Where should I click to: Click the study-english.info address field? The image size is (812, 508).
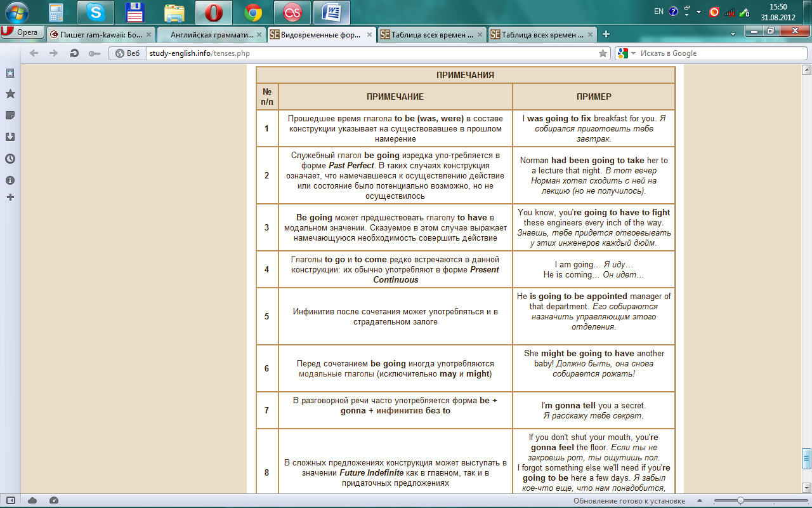370,53
